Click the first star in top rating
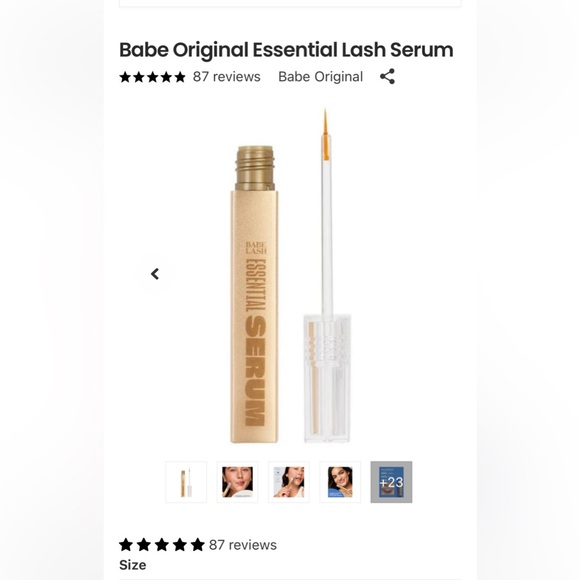 tap(125, 77)
